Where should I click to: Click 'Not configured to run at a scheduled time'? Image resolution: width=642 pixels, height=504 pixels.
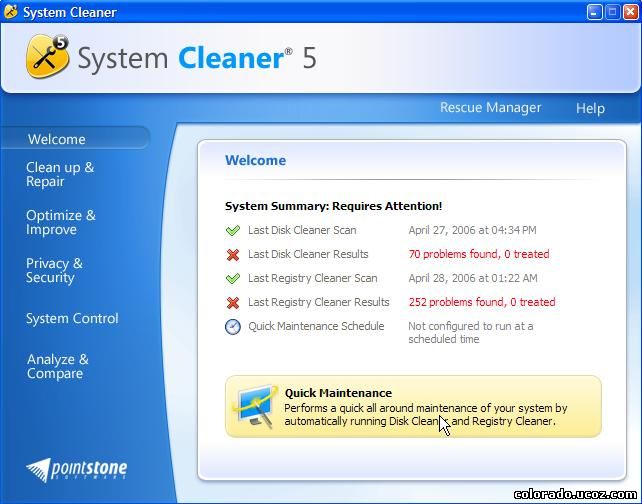point(471,332)
